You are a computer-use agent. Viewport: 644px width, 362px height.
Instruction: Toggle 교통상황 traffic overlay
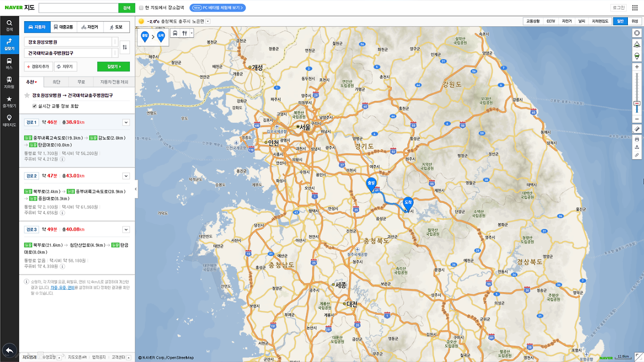coord(533,21)
